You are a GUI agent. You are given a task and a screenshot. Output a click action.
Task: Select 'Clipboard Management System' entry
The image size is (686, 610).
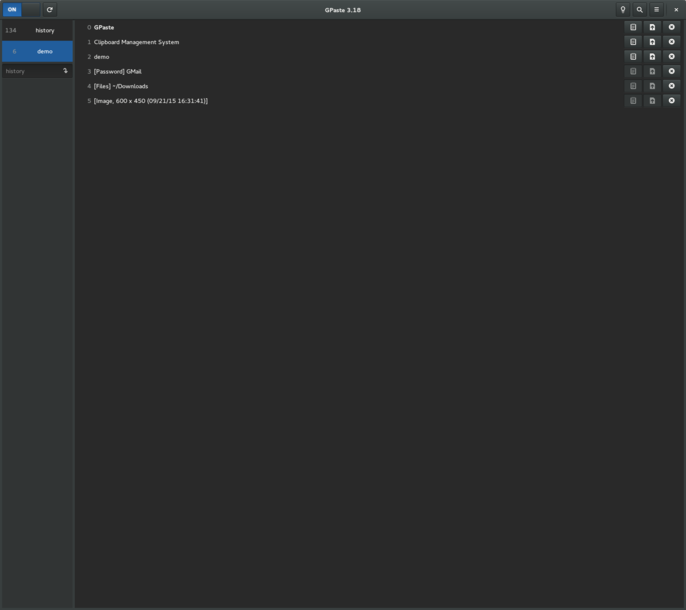136,42
